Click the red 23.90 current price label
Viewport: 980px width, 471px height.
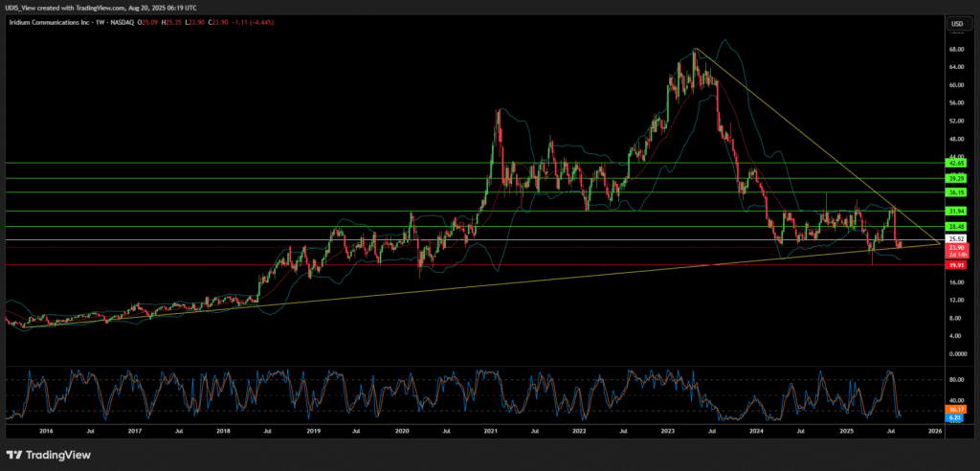[x=954, y=248]
